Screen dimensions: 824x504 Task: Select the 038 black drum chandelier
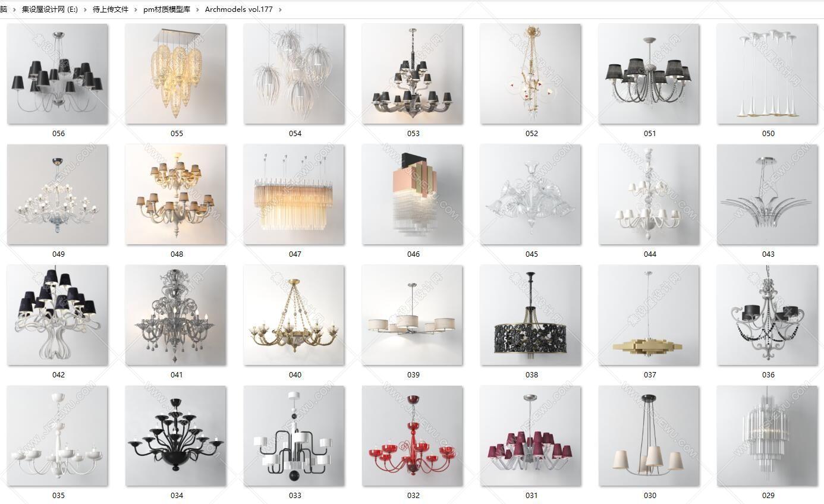[x=531, y=316]
